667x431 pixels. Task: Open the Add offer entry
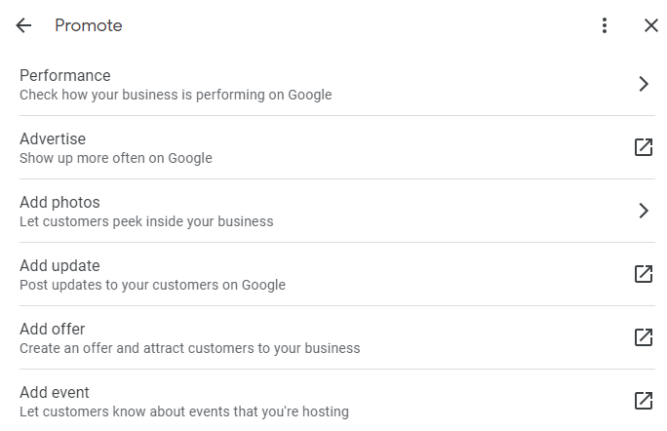coord(53,329)
